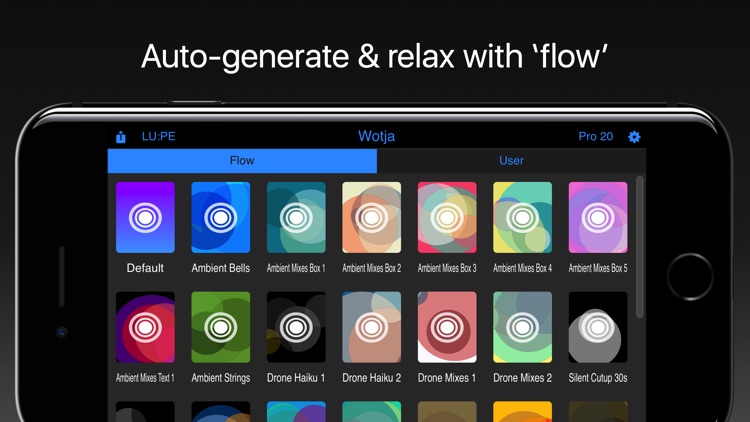
Task: Choose Ambient Mixes Box 1 template
Action: point(296,217)
